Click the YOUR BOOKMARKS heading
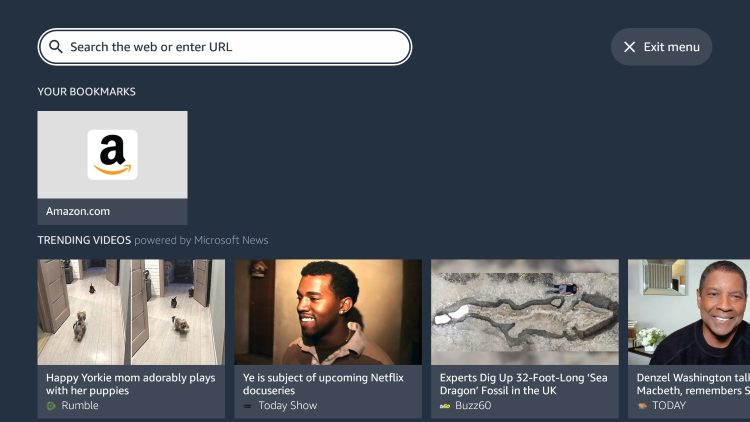This screenshot has height=422, width=750. [87, 91]
